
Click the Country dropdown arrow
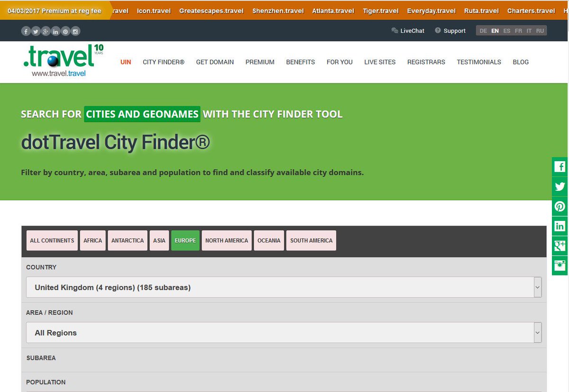pos(537,287)
